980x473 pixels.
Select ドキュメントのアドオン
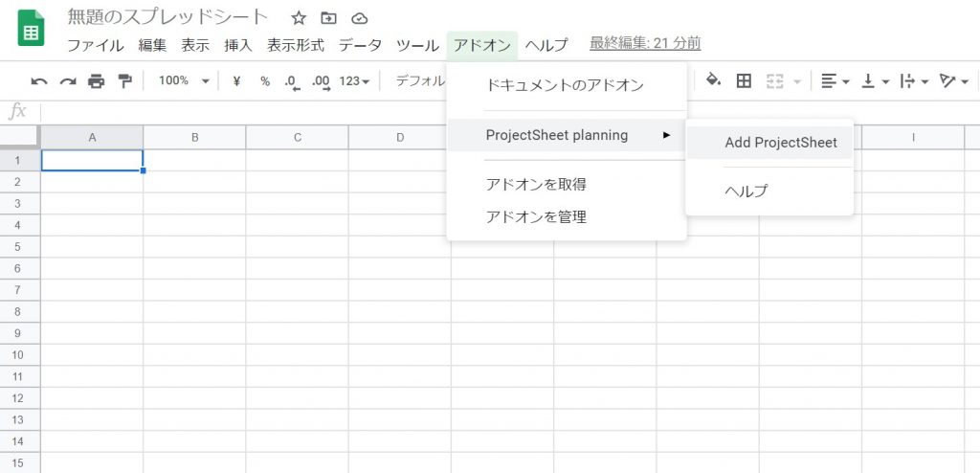click(567, 86)
